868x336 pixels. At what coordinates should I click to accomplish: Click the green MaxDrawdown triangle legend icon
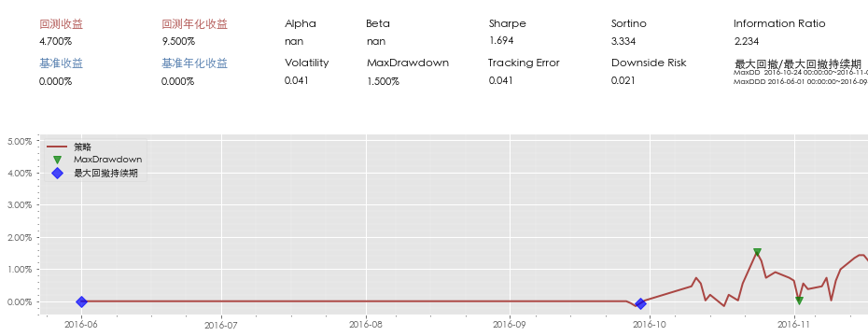[x=57, y=160]
